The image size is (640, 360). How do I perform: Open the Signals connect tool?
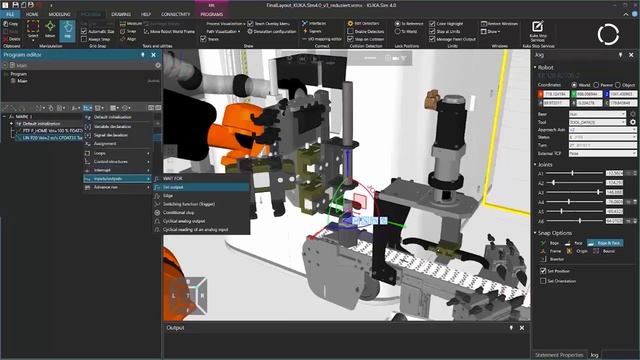[311, 31]
